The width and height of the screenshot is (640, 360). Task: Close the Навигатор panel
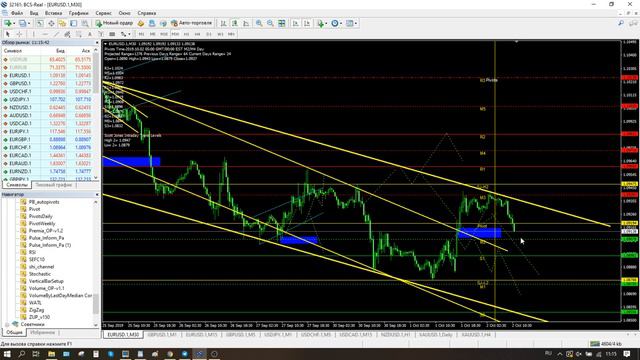point(97,195)
